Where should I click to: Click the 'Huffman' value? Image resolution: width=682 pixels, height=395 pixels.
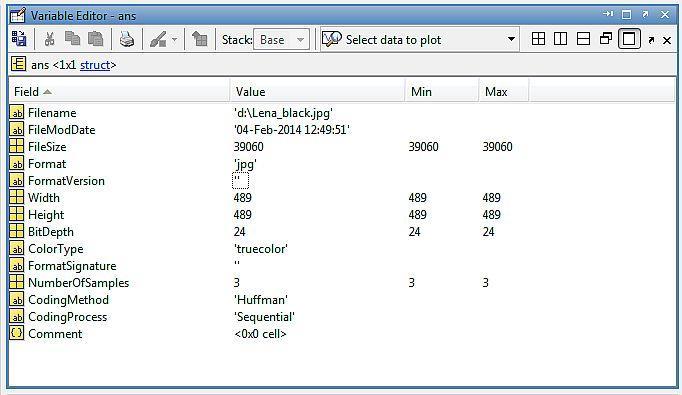click(x=261, y=300)
